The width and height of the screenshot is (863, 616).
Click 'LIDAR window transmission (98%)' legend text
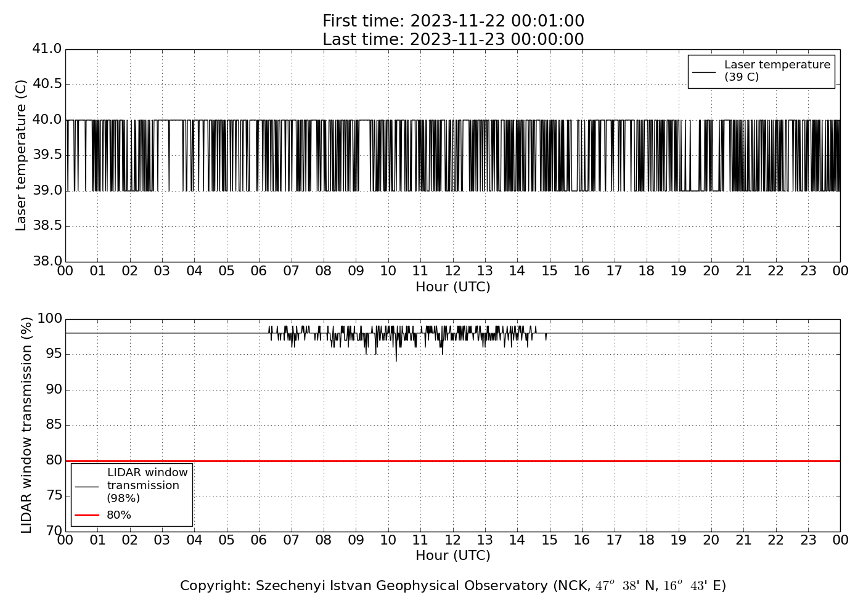tap(147, 485)
